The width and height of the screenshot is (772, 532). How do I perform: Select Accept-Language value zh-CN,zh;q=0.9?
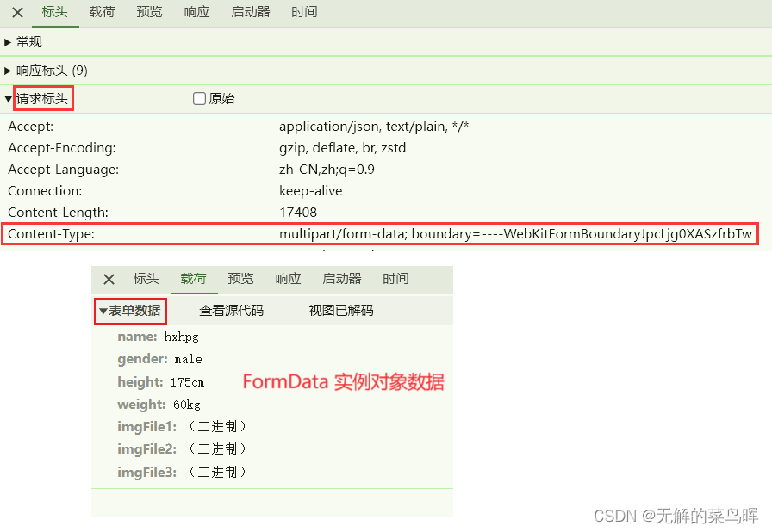(x=327, y=170)
